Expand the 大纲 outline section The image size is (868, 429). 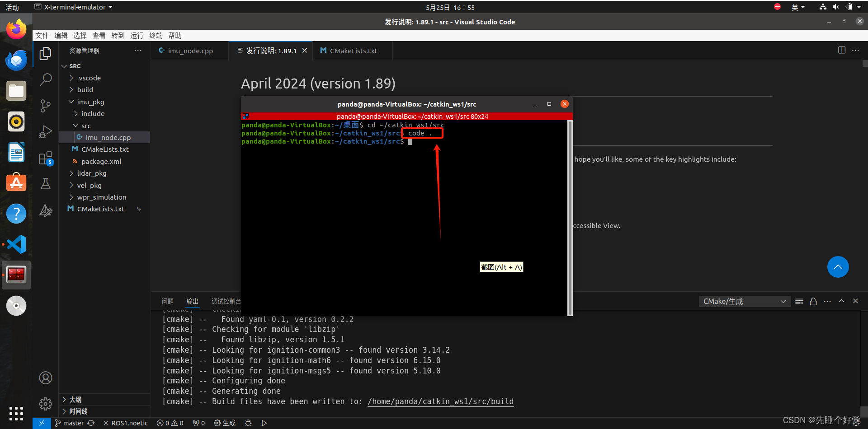point(104,400)
